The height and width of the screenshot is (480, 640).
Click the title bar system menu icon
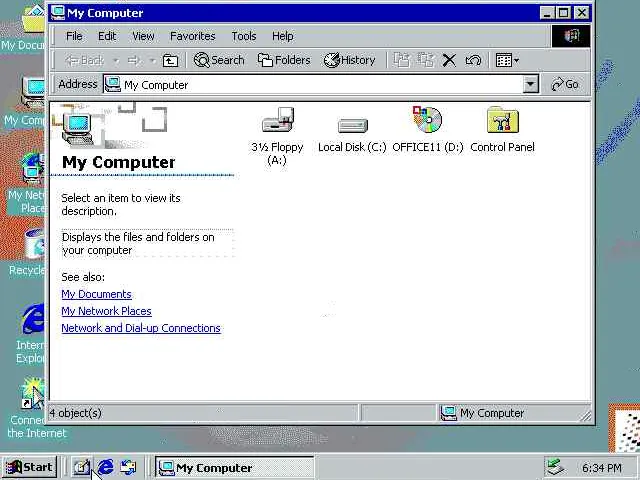click(58, 13)
